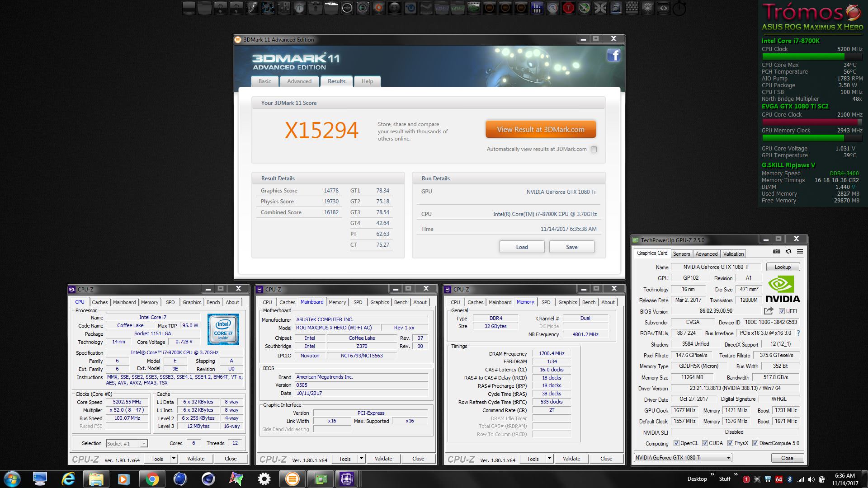Open Internet Explorer from the taskbar
Viewport: 868px width, 488px height.
coord(68,479)
